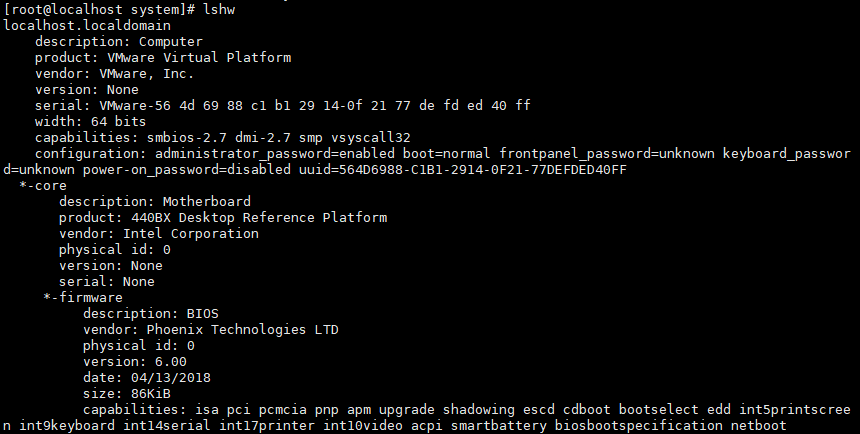Image resolution: width=860 pixels, height=434 pixels.
Task: Click the uuid=564D6988 value
Action: coord(519,169)
